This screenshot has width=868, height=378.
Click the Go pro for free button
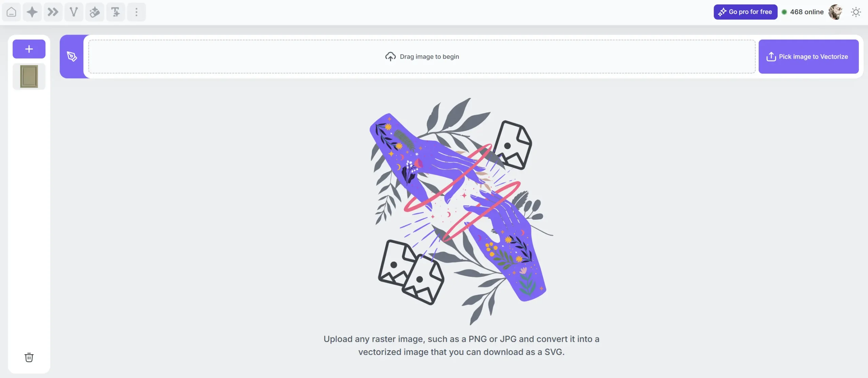click(745, 12)
